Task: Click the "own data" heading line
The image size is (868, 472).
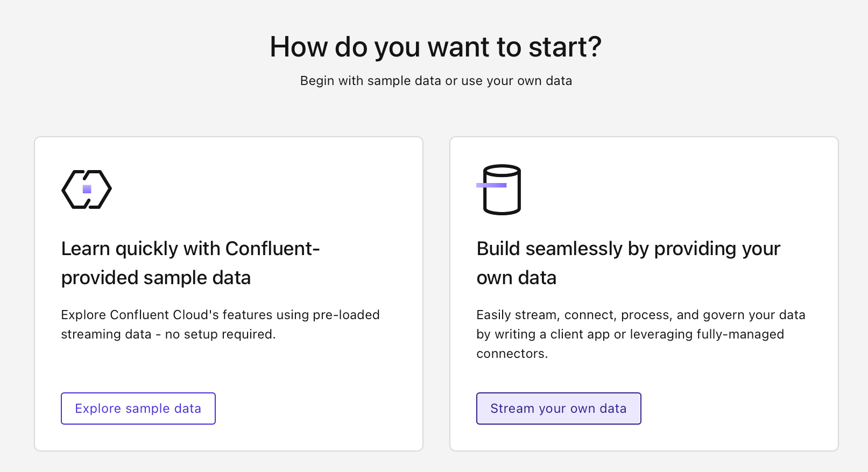Action: tap(516, 278)
